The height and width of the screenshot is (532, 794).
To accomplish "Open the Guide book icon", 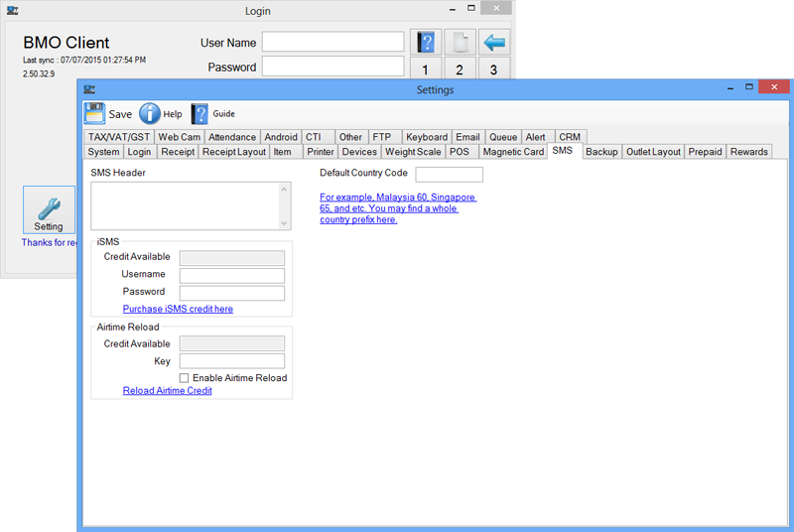I will [199, 113].
